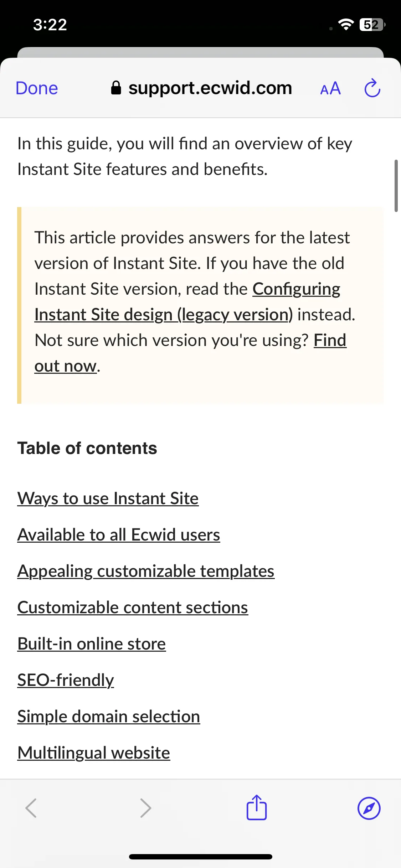Tap the battery indicator showing 52

point(372,24)
